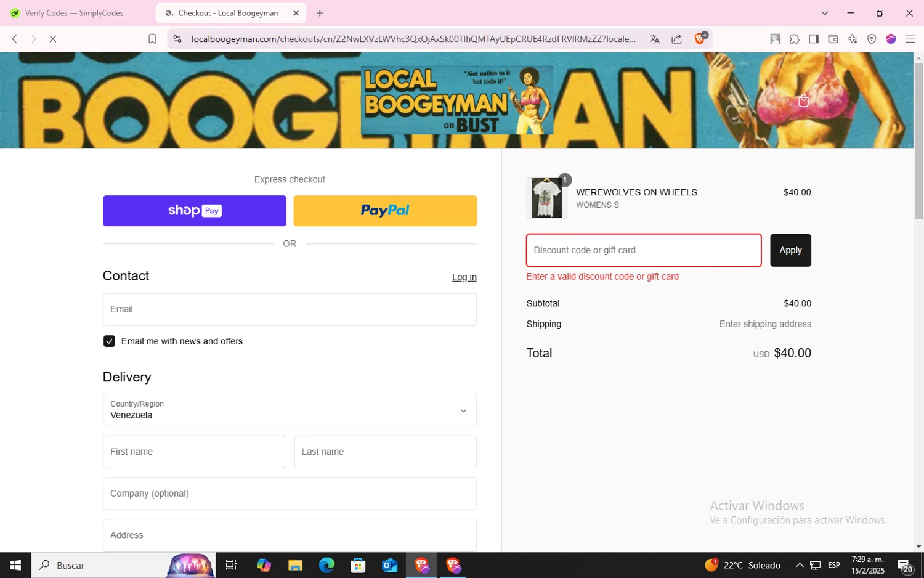
Task: Pay with the PayPal button
Action: 385,211
